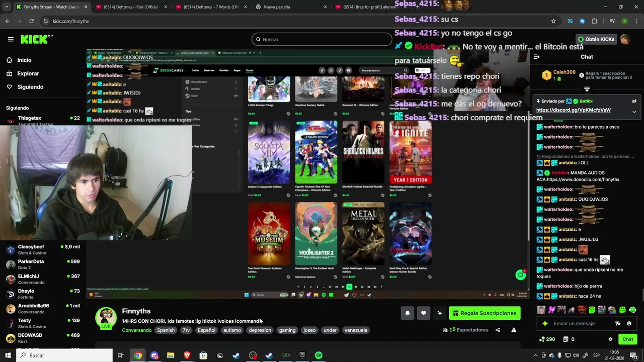Image resolution: width=644 pixels, height=362 pixels.
Task: Open Explorar in sidebar
Action: [x=28, y=73]
